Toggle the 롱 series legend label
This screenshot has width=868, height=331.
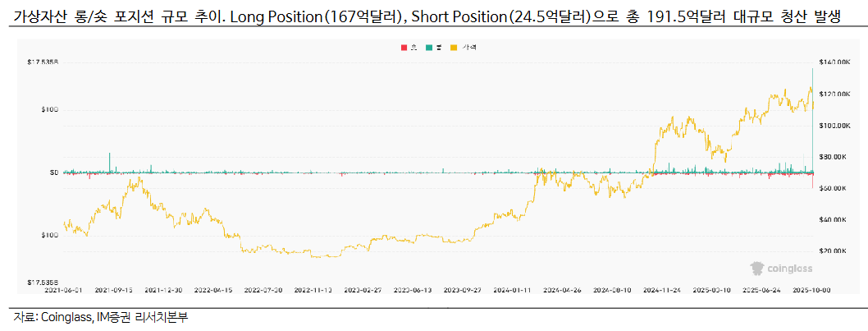click(439, 48)
